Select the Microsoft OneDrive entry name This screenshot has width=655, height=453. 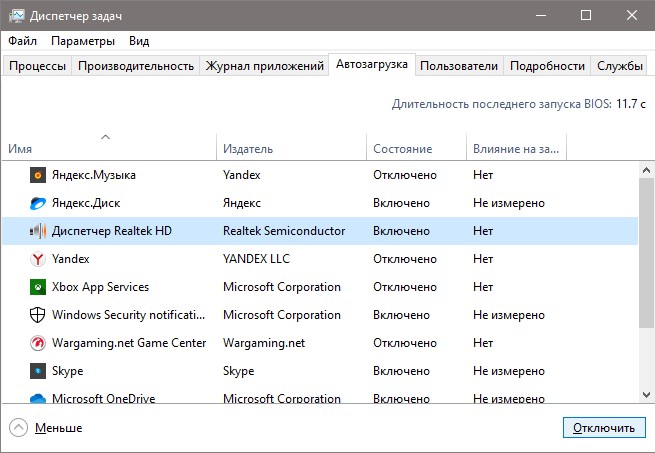(103, 398)
